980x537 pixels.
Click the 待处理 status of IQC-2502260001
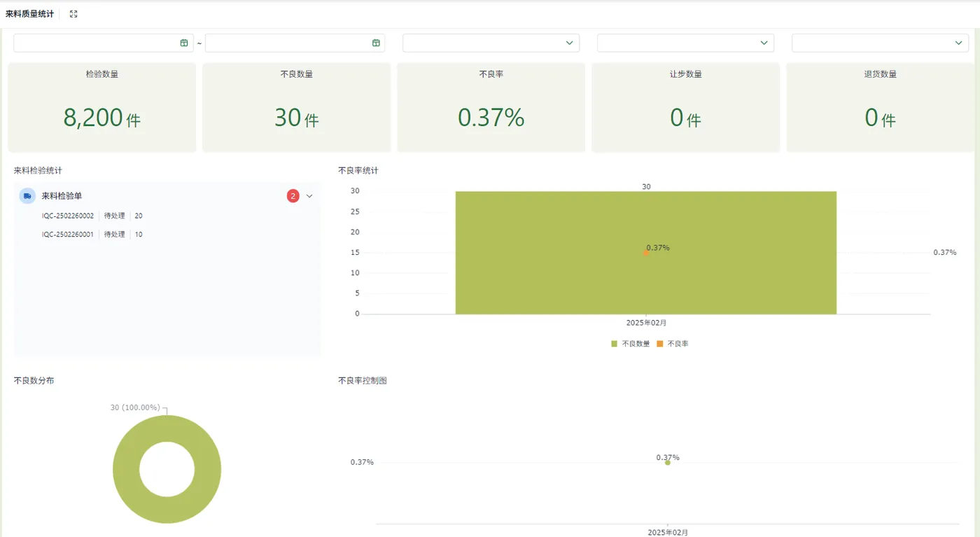[114, 235]
